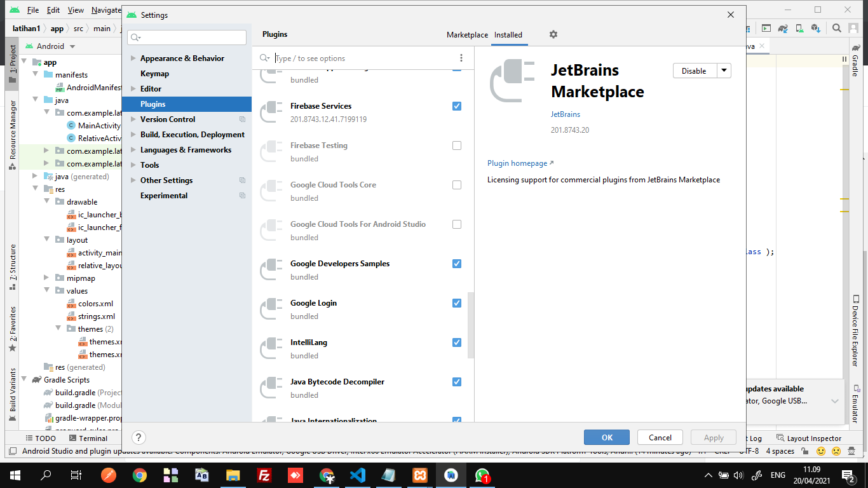Open the Settings help question mark
The image size is (868, 488).
[139, 437]
